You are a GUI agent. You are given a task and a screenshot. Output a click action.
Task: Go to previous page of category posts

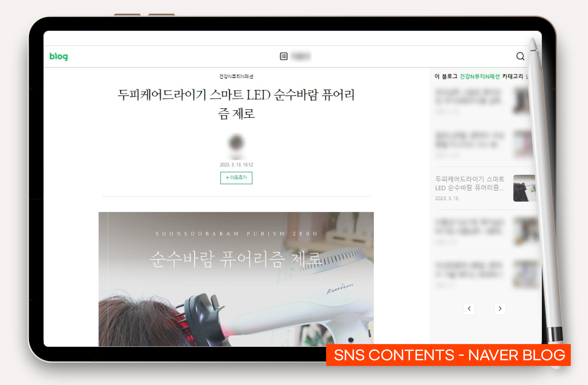click(469, 309)
